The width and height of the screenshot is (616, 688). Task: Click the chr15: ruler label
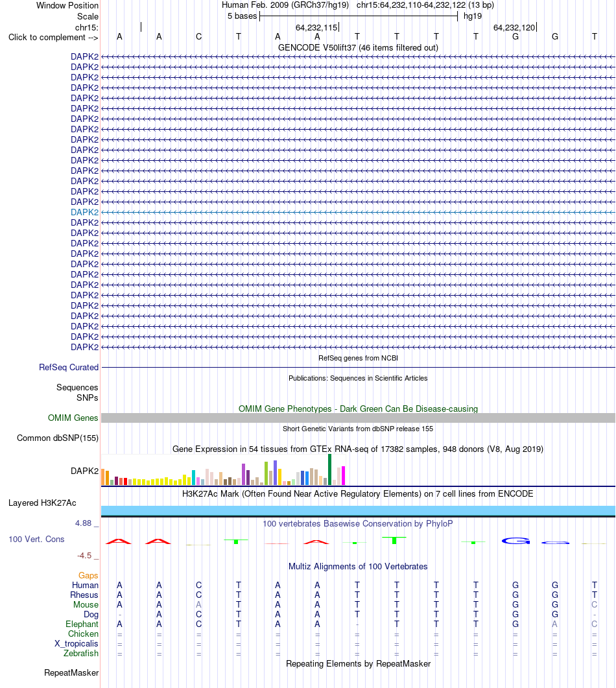(87, 28)
